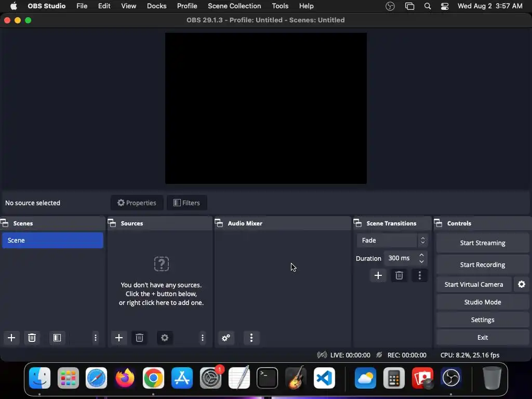Open the Edit menu

point(104,6)
